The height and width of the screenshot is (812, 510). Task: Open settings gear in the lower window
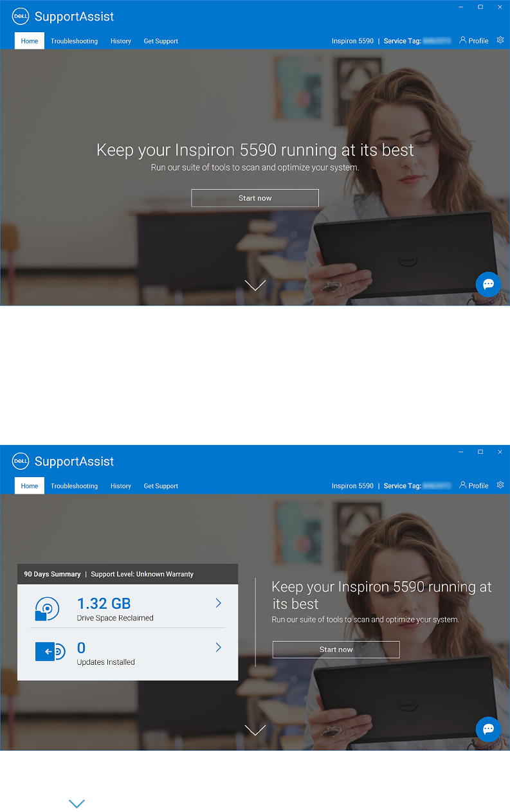pos(500,485)
